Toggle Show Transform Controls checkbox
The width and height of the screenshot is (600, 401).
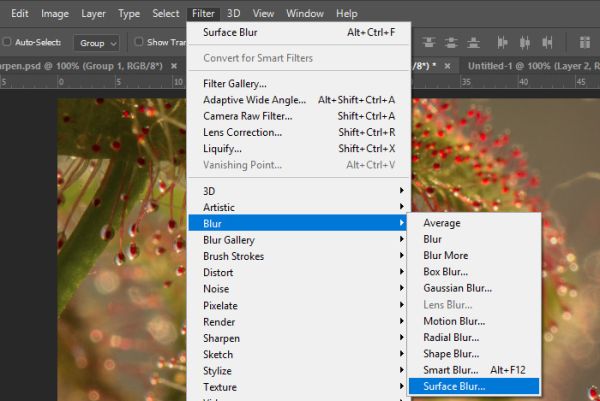click(139, 42)
